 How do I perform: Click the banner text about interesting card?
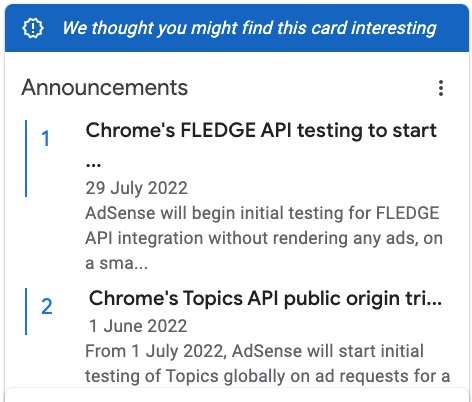point(249,28)
